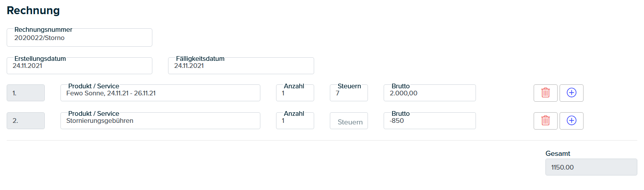
Task: Edit Brutto amount -850
Action: 430,121
